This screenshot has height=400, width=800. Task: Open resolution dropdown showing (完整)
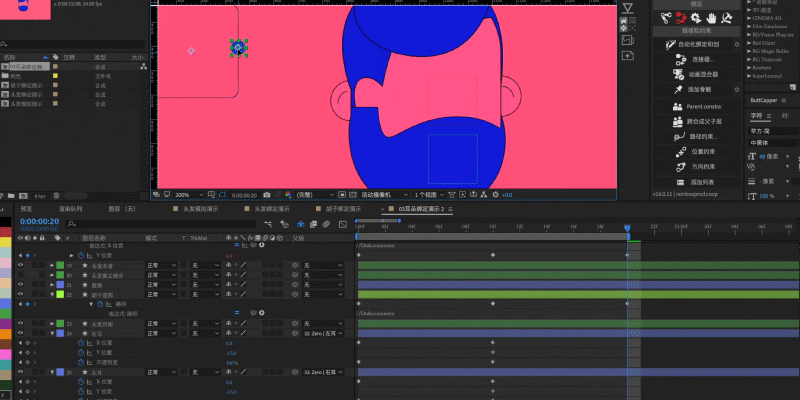point(315,195)
